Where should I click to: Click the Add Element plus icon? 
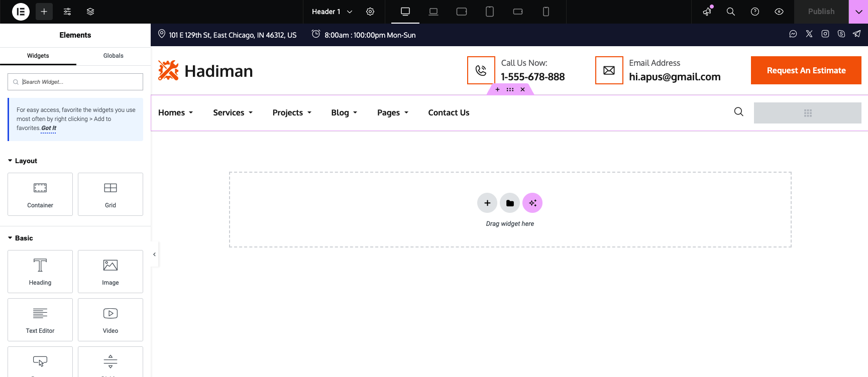coord(44,12)
